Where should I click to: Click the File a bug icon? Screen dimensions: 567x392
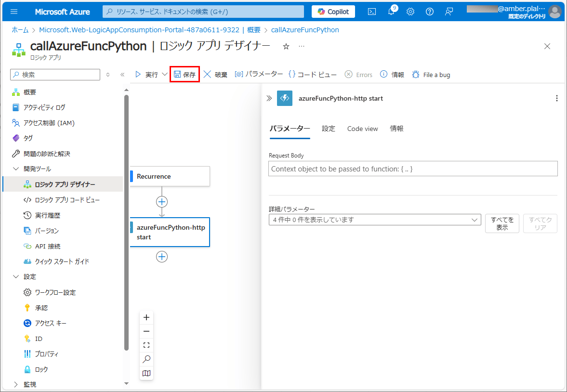416,75
